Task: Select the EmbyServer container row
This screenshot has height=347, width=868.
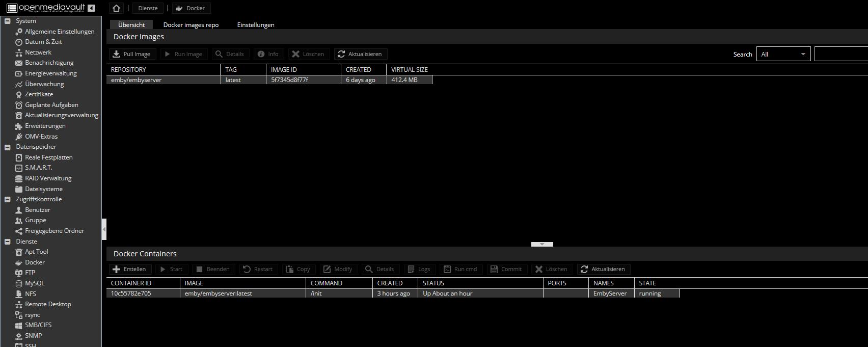Action: pos(393,293)
